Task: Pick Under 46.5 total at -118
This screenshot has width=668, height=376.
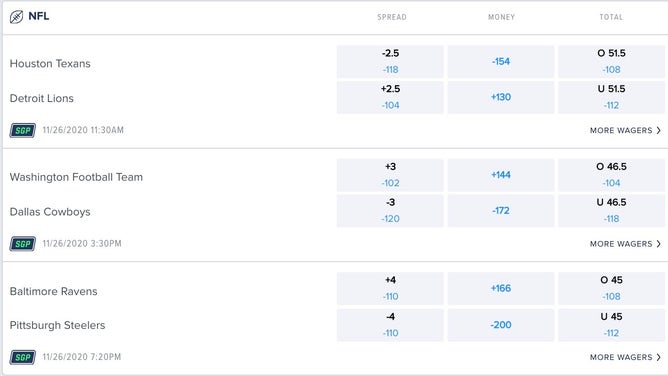Action: point(611,211)
